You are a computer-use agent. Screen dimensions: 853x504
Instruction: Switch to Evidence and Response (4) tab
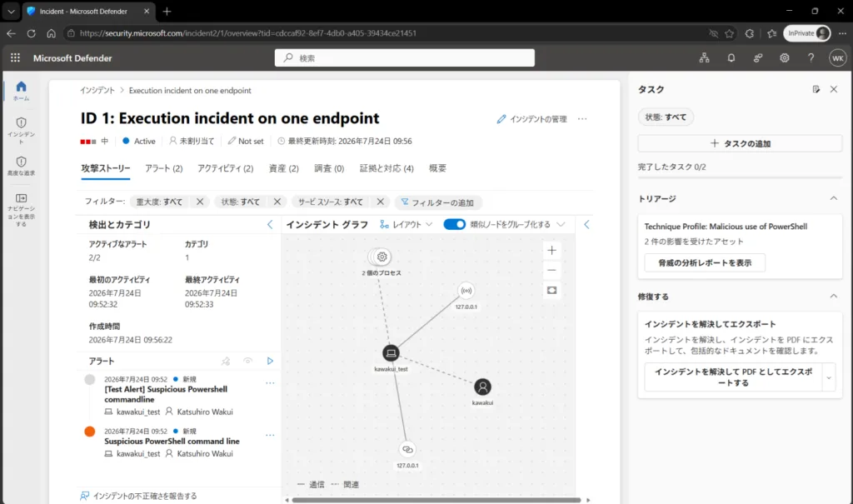(387, 169)
